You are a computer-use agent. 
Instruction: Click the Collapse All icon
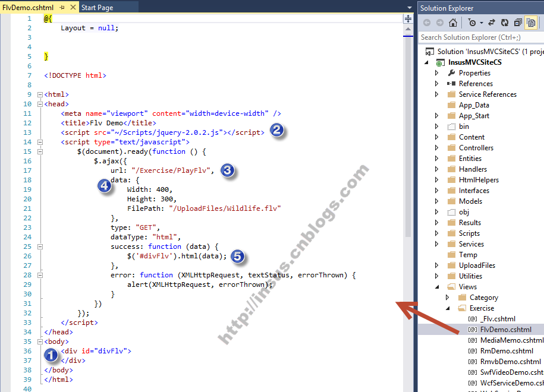pyautogui.click(x=518, y=23)
